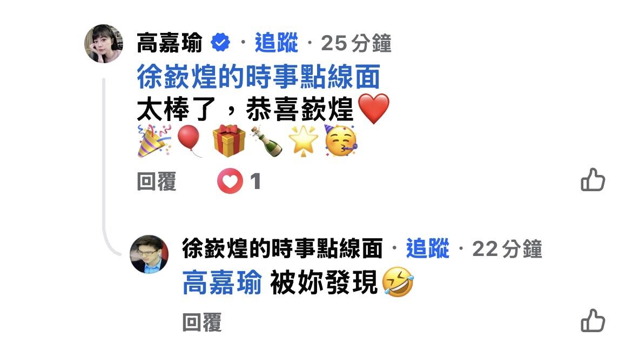Like 徐嶔煌's reply with thumbs-up icon
Viewport: 632px width, 364px height.
[x=593, y=321]
